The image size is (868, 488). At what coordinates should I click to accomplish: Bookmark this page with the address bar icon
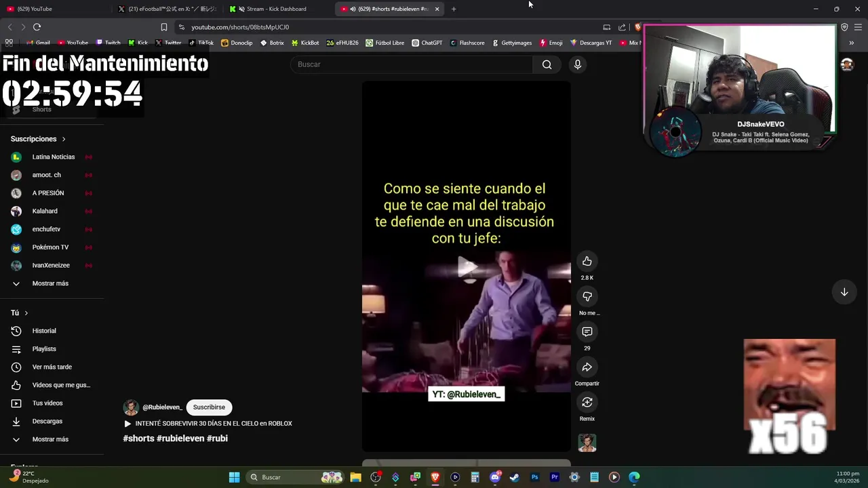(x=163, y=27)
